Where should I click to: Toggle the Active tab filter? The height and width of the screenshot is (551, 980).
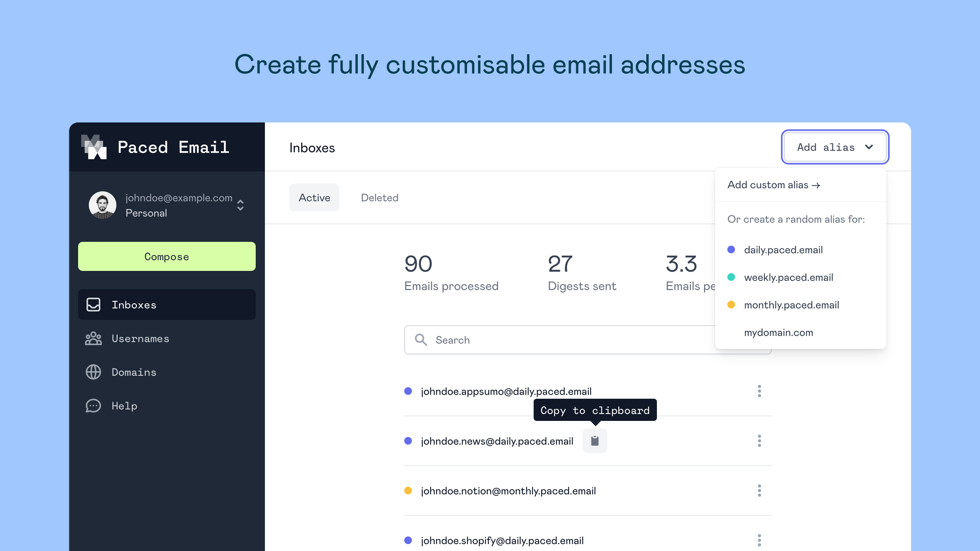click(314, 197)
